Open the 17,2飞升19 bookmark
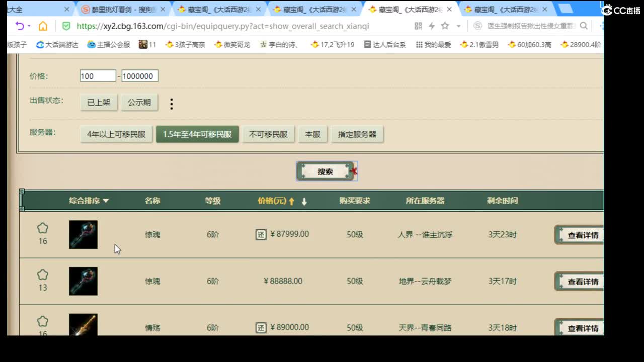 click(x=333, y=45)
